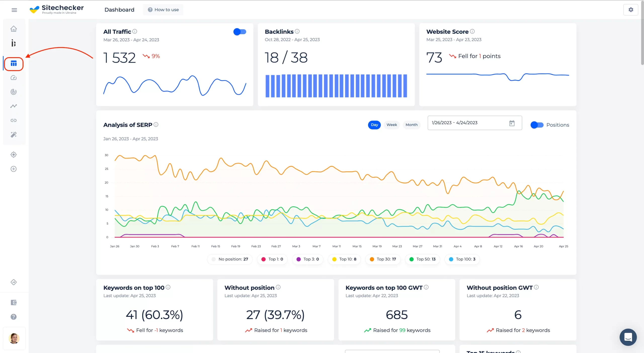644x353 pixels.
Task: Open the wallet billing icon
Action: pos(14,302)
